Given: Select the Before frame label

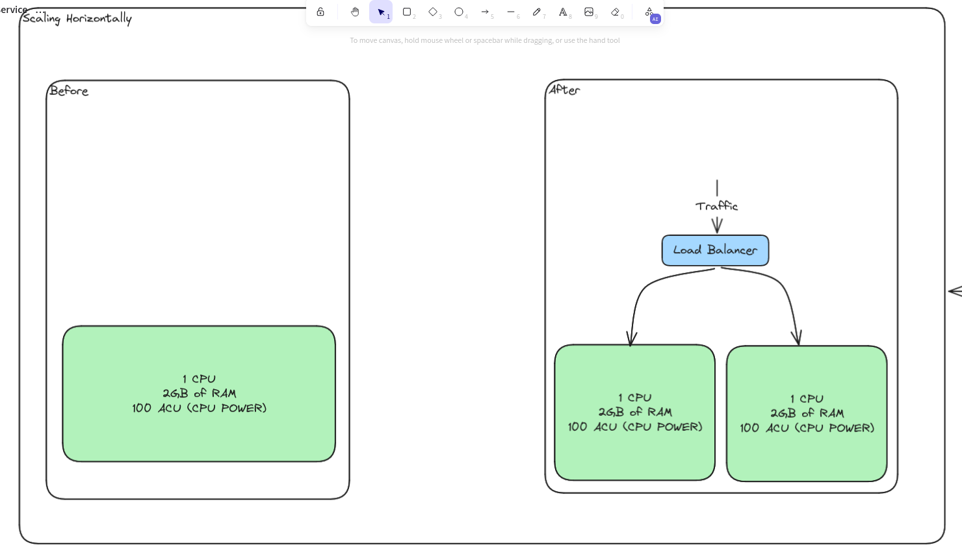Looking at the screenshot, I should pyautogui.click(x=69, y=91).
